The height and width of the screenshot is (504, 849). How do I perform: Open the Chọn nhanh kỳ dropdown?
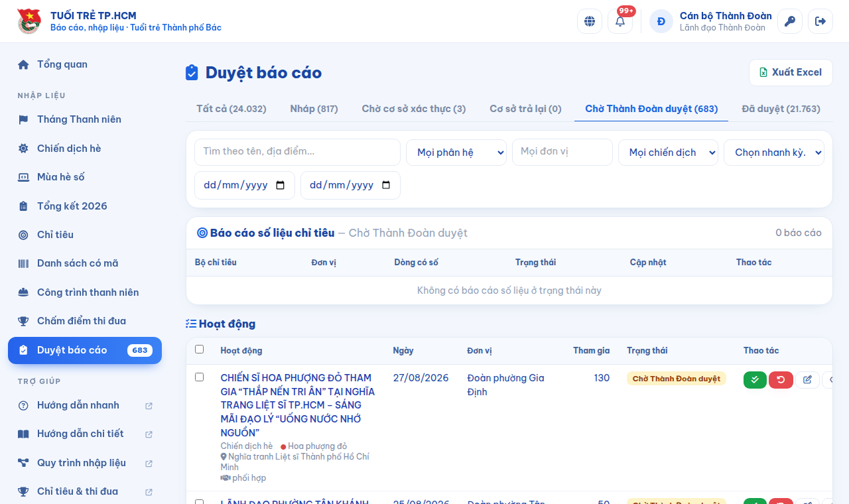pyautogui.click(x=774, y=153)
